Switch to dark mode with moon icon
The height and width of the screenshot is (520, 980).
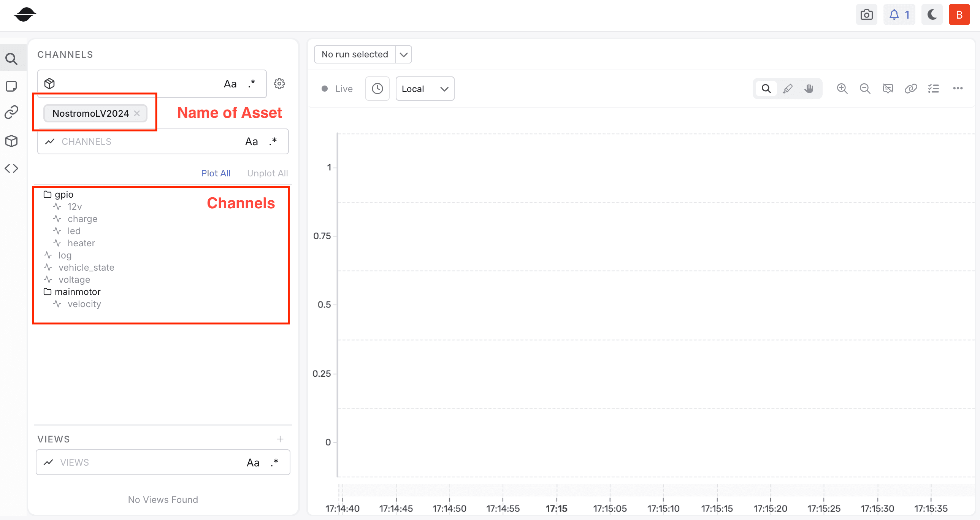pos(932,15)
